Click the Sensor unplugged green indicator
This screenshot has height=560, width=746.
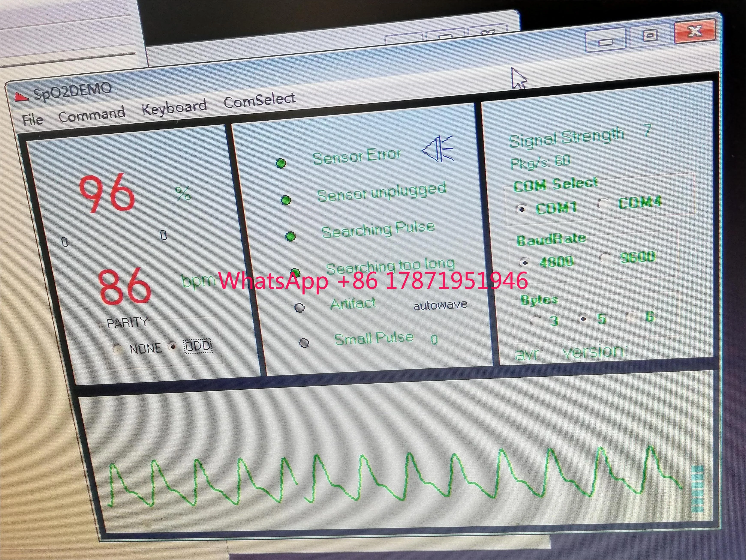click(286, 200)
